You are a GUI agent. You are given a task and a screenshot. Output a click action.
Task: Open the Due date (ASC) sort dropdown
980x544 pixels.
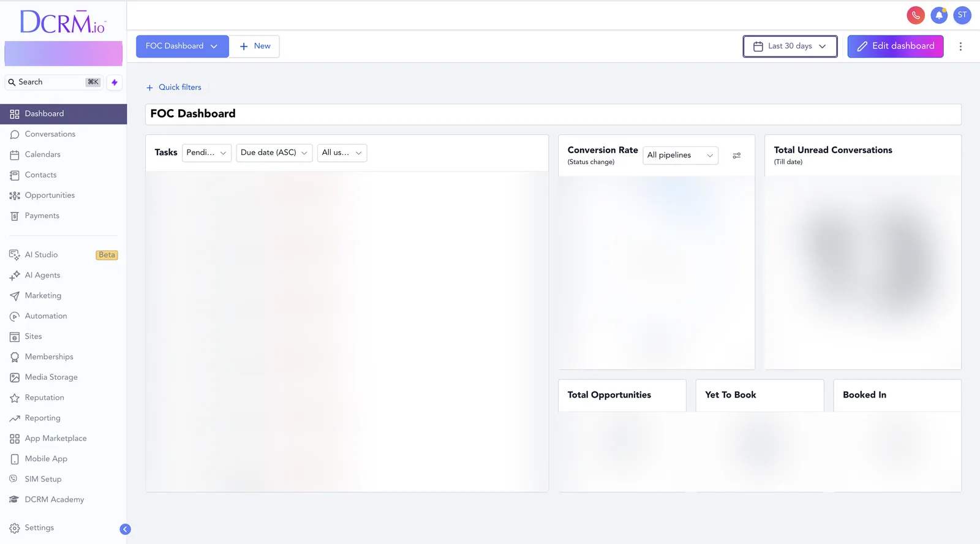point(274,153)
